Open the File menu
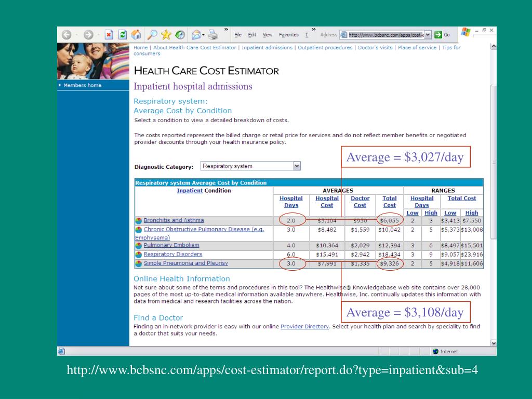Viewport: 532px width, 399px height. point(238,35)
